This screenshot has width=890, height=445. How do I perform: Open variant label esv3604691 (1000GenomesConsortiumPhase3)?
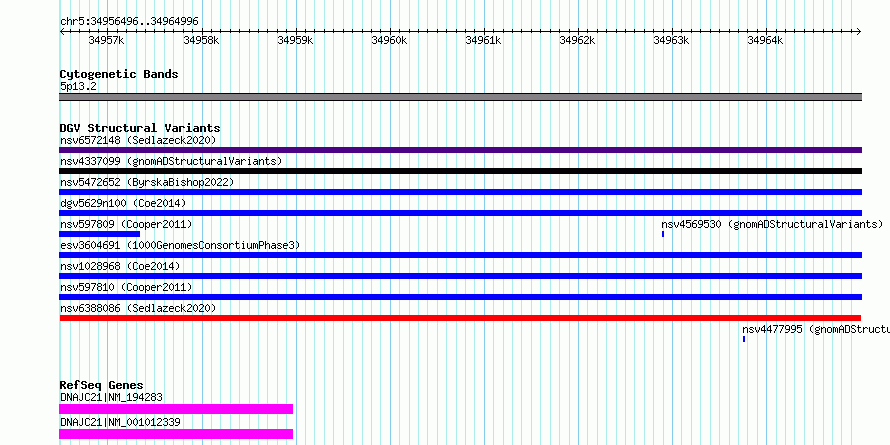pos(180,245)
